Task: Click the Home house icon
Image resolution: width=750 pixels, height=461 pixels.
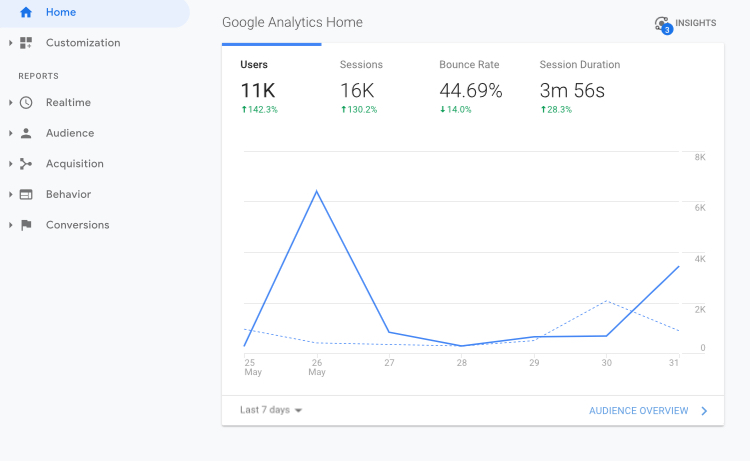Action: [26, 12]
